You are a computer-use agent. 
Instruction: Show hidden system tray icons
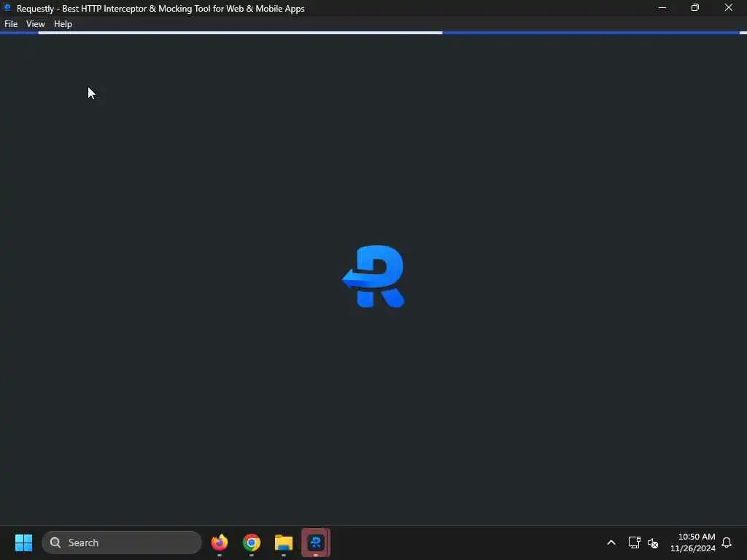pyautogui.click(x=611, y=542)
